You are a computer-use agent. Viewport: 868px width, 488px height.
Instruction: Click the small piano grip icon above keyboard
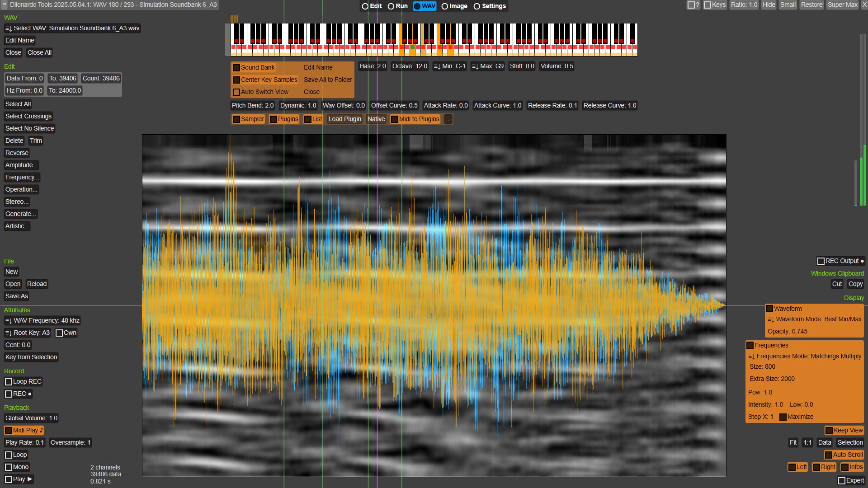tap(234, 19)
